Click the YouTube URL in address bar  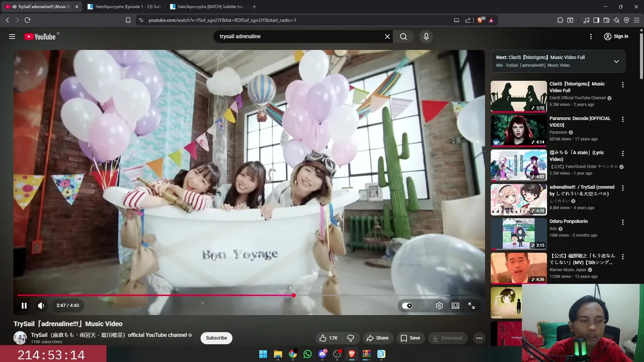coord(222,20)
